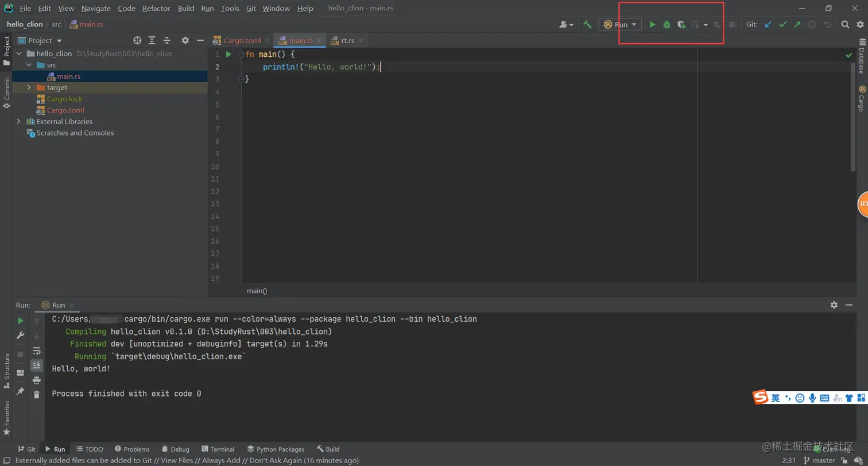The width and height of the screenshot is (868, 466).
Task: Open Project panel options gear
Action: [x=185, y=40]
